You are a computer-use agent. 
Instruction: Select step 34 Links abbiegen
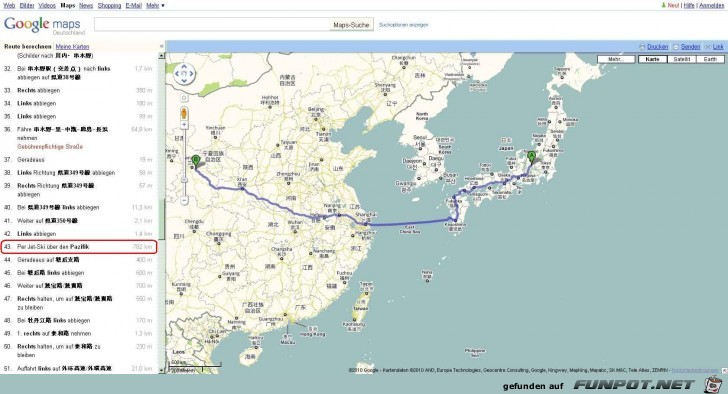[79, 103]
